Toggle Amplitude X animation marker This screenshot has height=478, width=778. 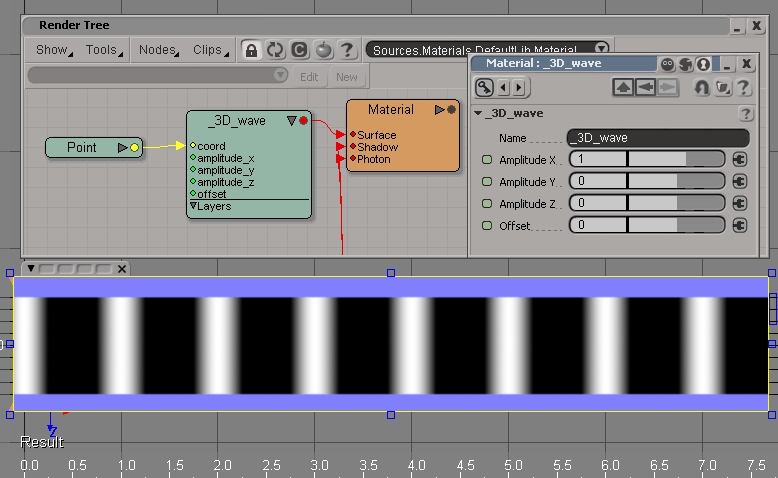pyautogui.click(x=487, y=160)
